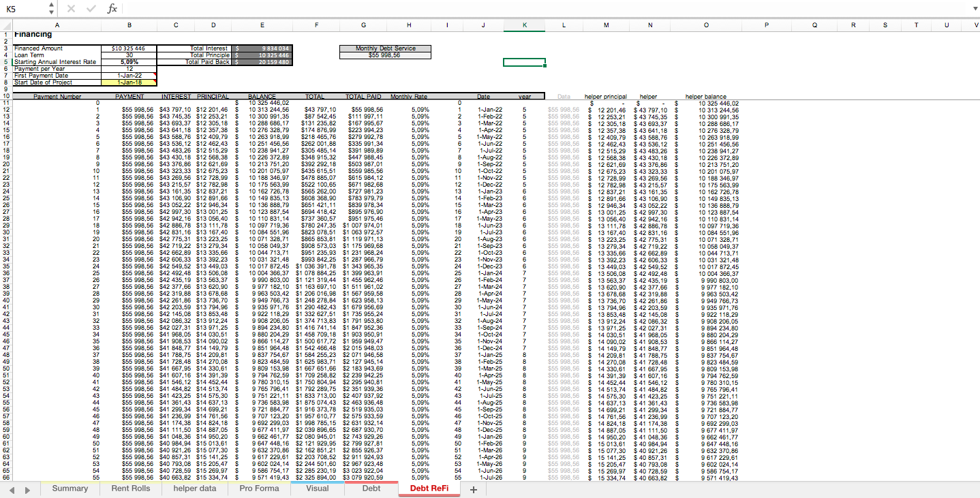Select the 'Monthly Debt Service' header cell
The image size is (980, 498).
click(384, 48)
